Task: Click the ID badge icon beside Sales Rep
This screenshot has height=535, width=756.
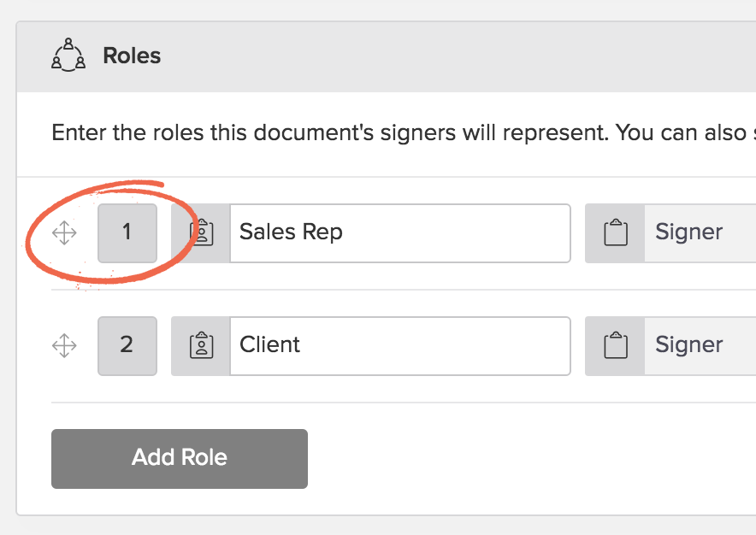Action: 201,233
